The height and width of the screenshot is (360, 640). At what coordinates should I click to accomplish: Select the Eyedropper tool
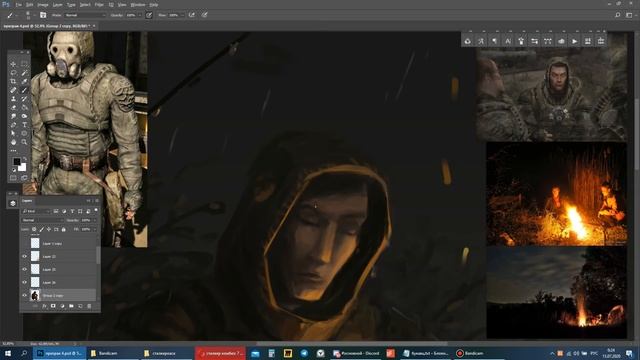[x=24, y=82]
